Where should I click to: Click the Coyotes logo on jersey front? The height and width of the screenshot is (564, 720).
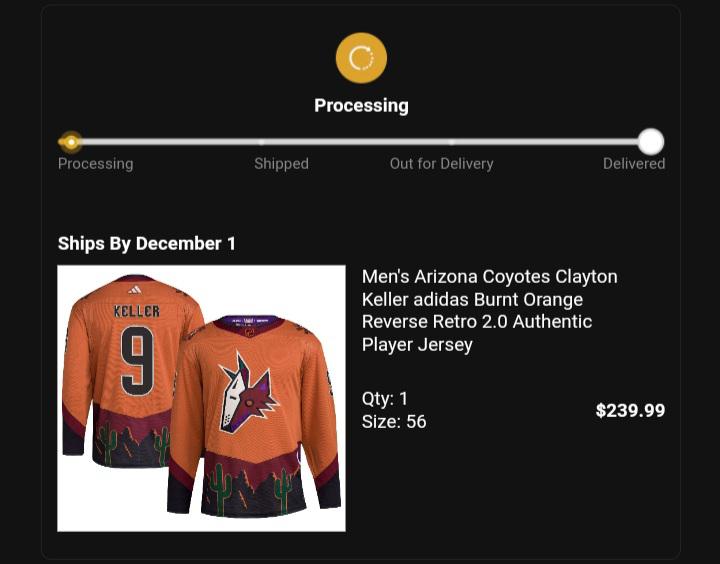pyautogui.click(x=248, y=394)
